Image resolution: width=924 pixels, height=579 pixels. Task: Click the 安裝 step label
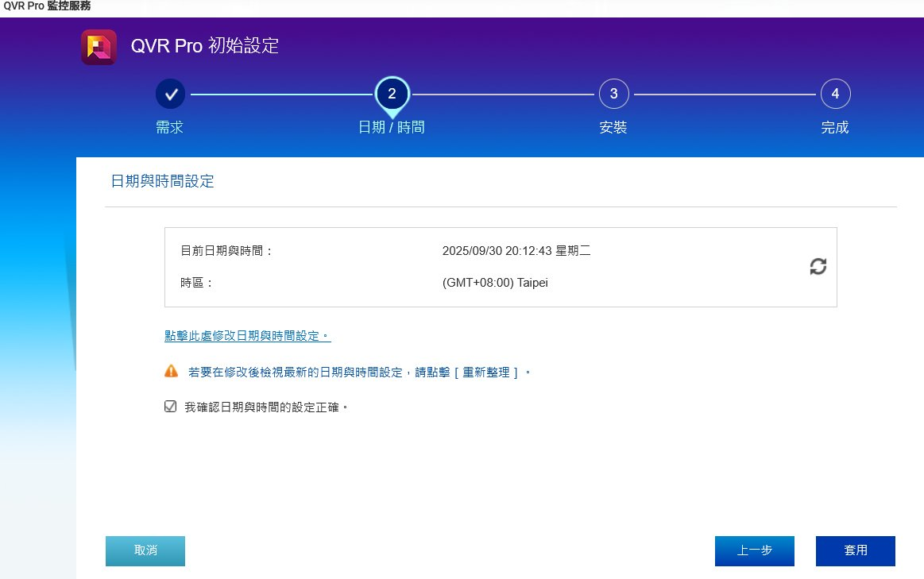(x=613, y=127)
